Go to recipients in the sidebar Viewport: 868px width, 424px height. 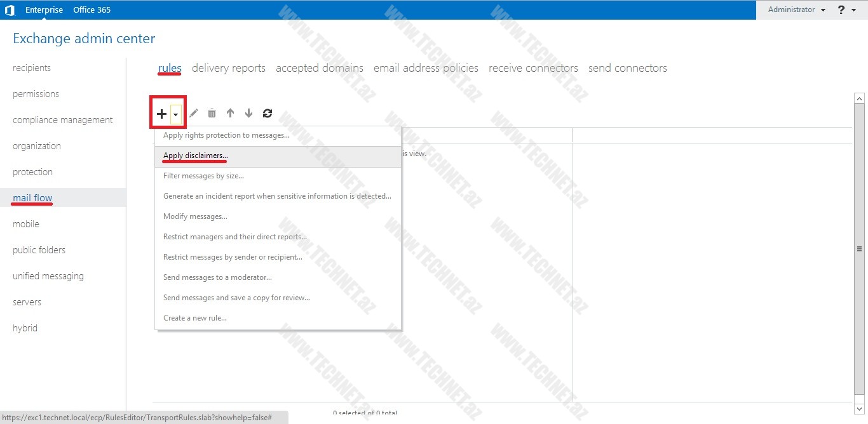click(x=32, y=68)
